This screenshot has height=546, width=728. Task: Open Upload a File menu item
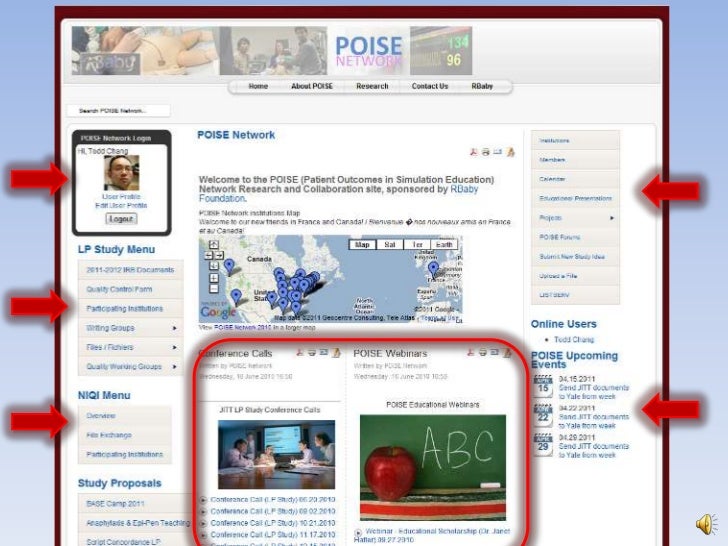pos(575,276)
